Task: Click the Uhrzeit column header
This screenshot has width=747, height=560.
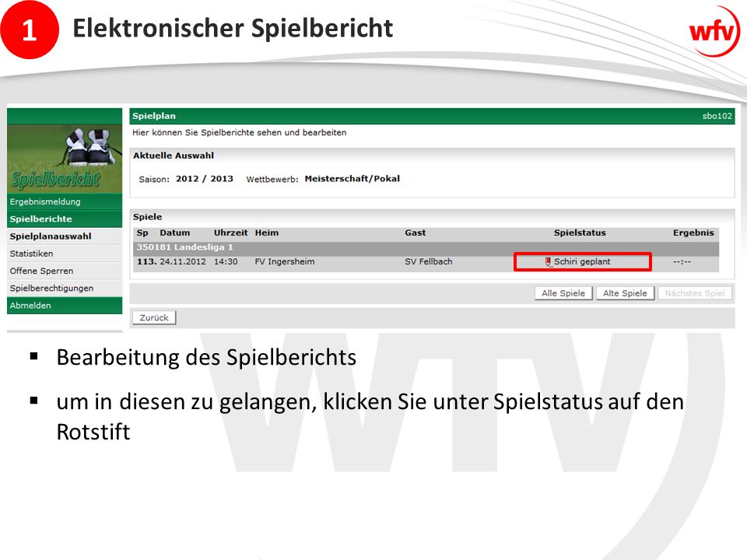Action: click(x=230, y=233)
